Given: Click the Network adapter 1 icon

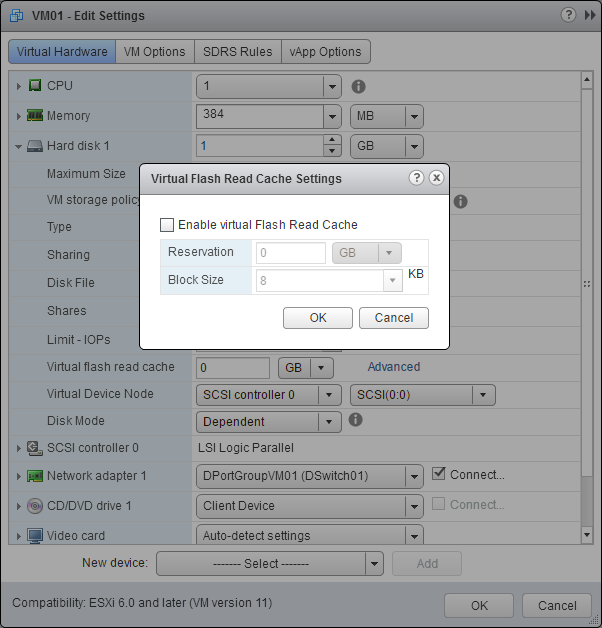Looking at the screenshot, I should click(x=35, y=476).
